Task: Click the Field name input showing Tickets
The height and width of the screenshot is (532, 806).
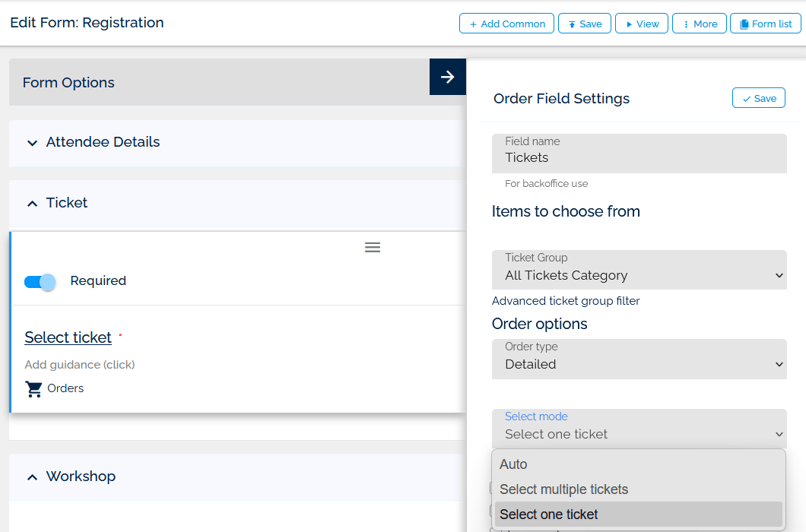Action: coord(639,157)
